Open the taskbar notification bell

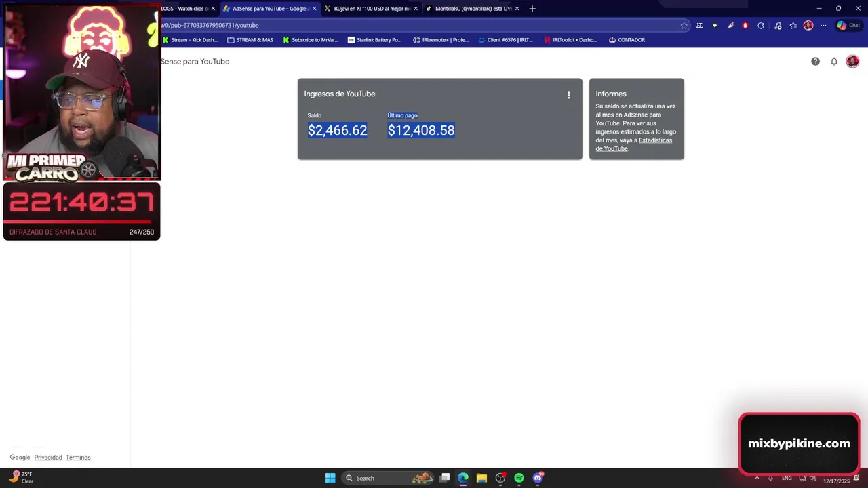click(856, 478)
